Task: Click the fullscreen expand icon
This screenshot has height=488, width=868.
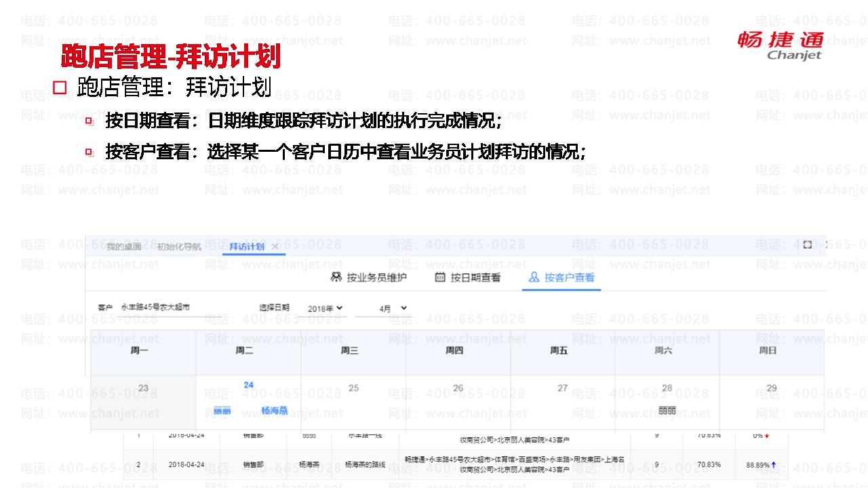Action: pos(807,245)
